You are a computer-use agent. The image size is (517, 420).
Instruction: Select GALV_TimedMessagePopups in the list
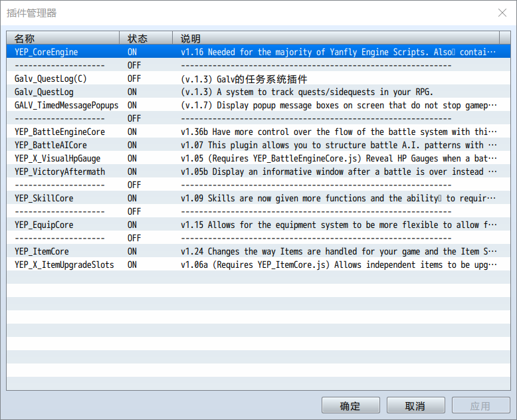(258, 105)
